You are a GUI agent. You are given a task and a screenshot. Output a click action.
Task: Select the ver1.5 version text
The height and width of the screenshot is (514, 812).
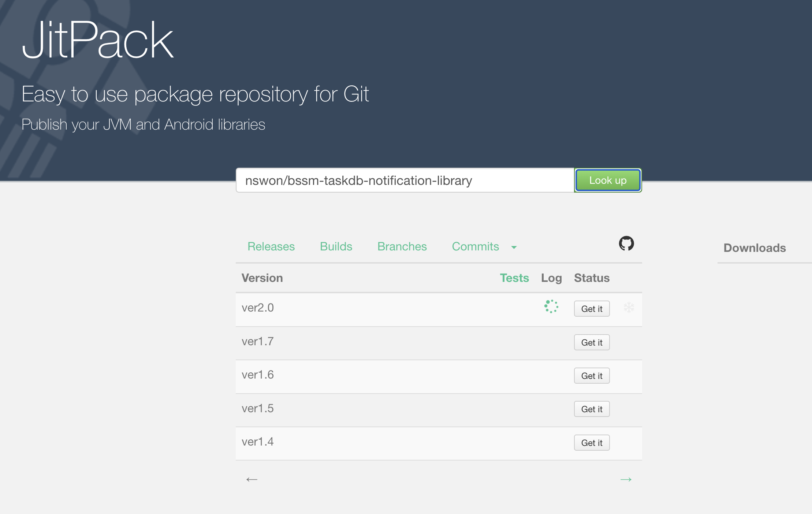coord(257,408)
